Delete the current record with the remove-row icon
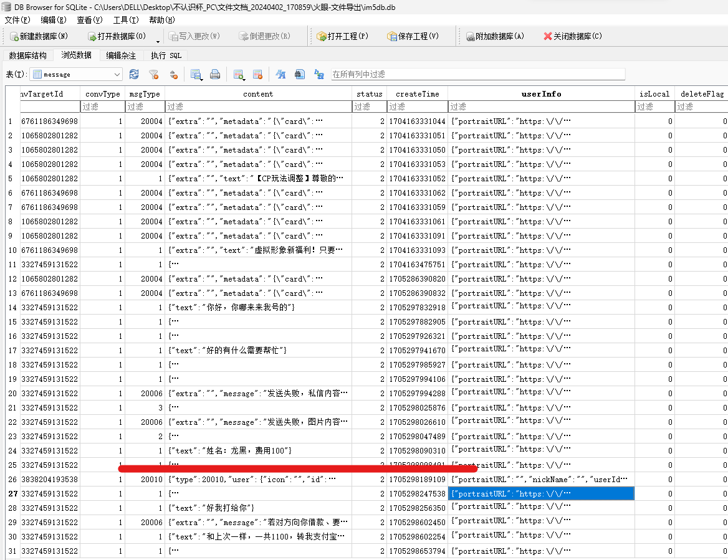The height and width of the screenshot is (560, 728). click(257, 74)
